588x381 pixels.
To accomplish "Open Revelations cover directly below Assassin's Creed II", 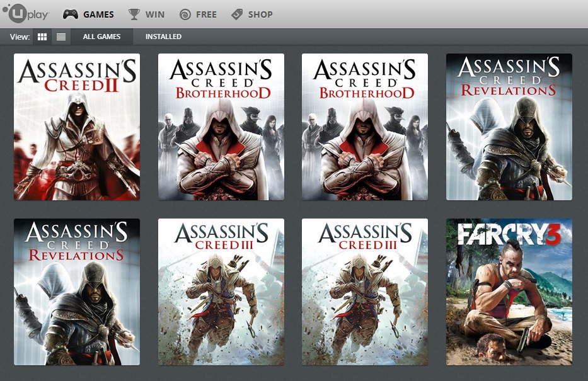I will 77,292.
